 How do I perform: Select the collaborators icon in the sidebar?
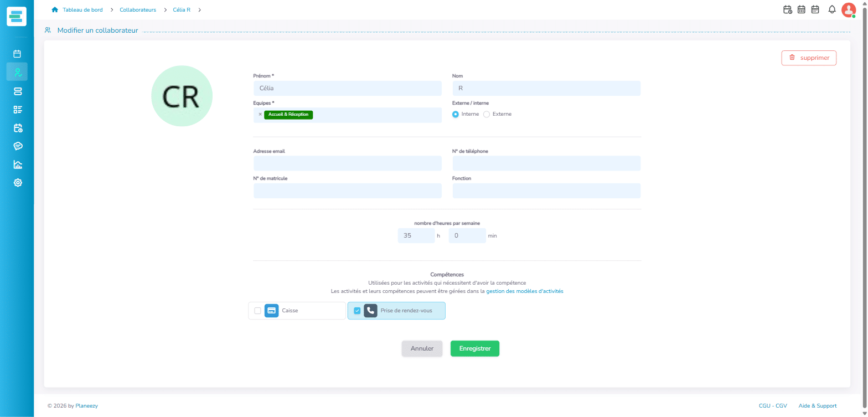click(17, 72)
